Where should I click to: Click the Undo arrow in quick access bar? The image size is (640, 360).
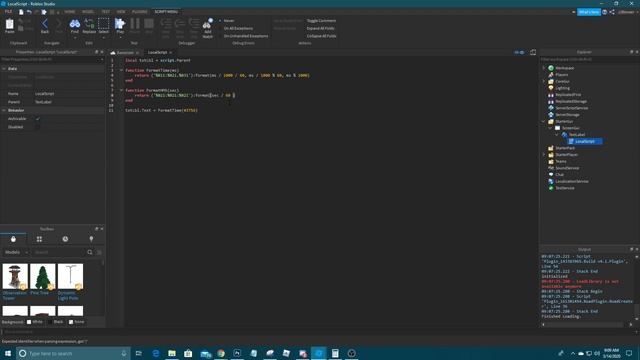(x=29, y=12)
